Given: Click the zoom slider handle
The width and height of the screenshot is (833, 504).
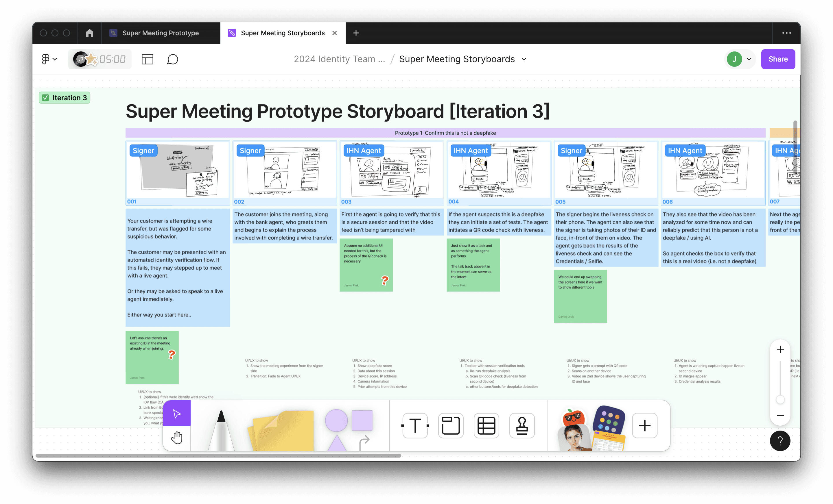Looking at the screenshot, I should pos(780,400).
